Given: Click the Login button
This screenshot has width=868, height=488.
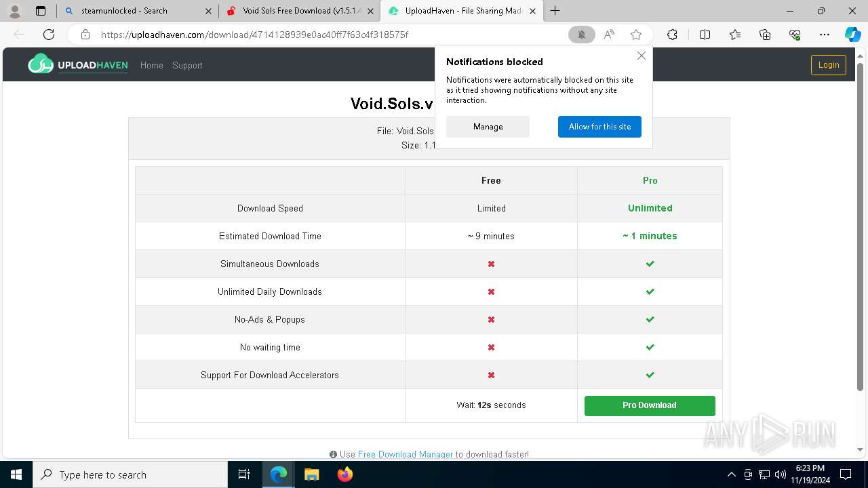Looking at the screenshot, I should pyautogui.click(x=829, y=65).
